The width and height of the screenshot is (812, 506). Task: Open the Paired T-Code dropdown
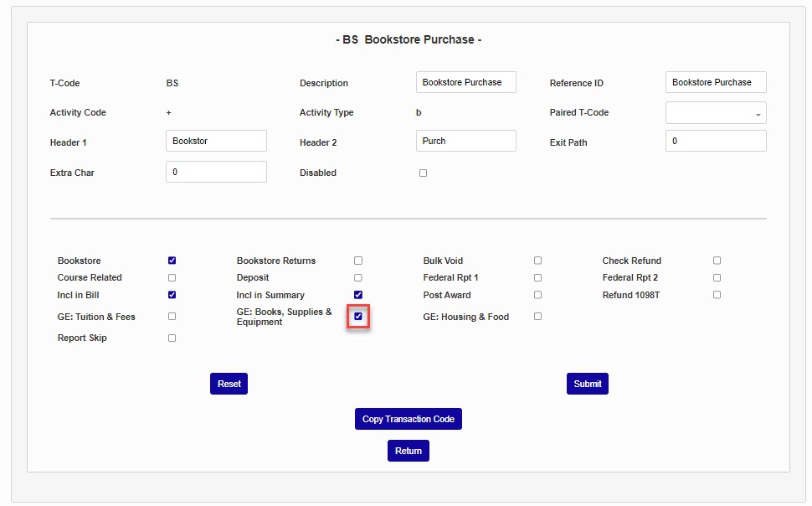tap(716, 113)
